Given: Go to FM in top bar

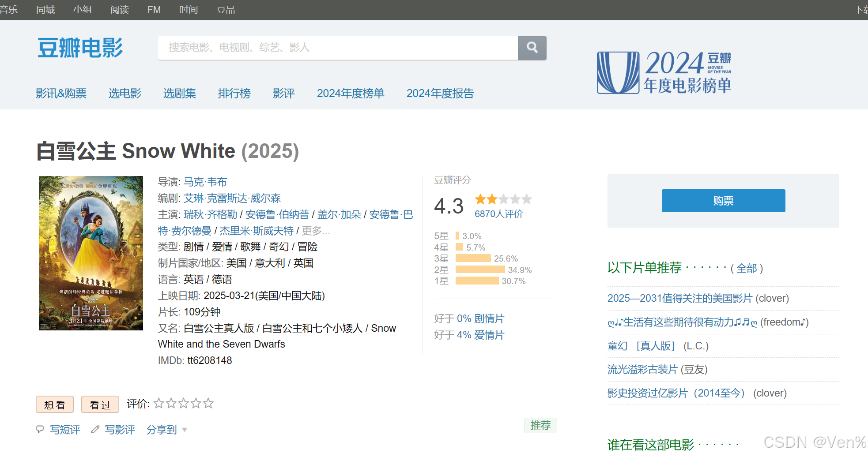Looking at the screenshot, I should (154, 10).
